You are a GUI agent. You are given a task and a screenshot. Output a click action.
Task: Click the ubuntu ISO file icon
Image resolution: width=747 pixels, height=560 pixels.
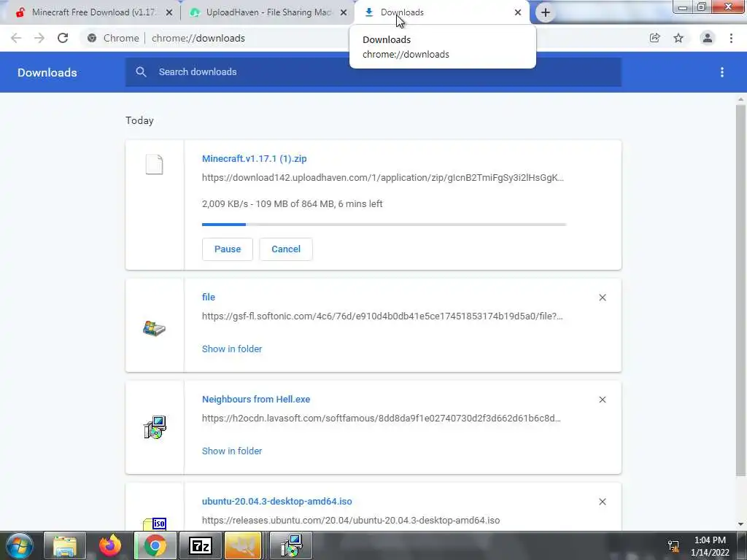coord(155,524)
